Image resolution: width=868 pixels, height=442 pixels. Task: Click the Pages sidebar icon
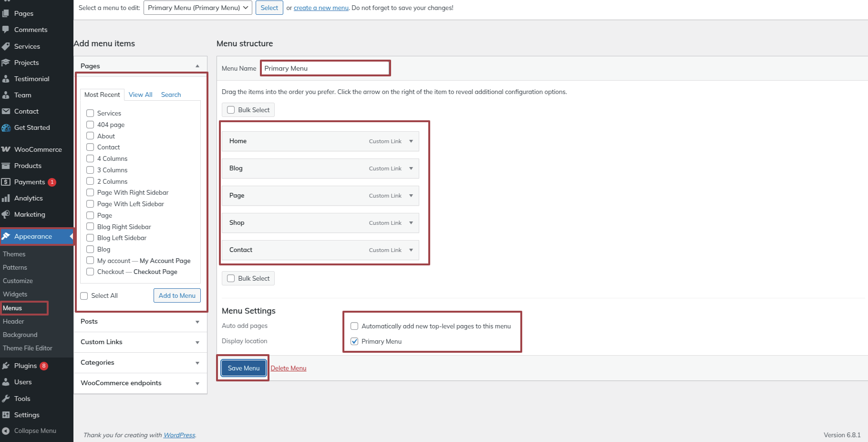click(x=6, y=13)
